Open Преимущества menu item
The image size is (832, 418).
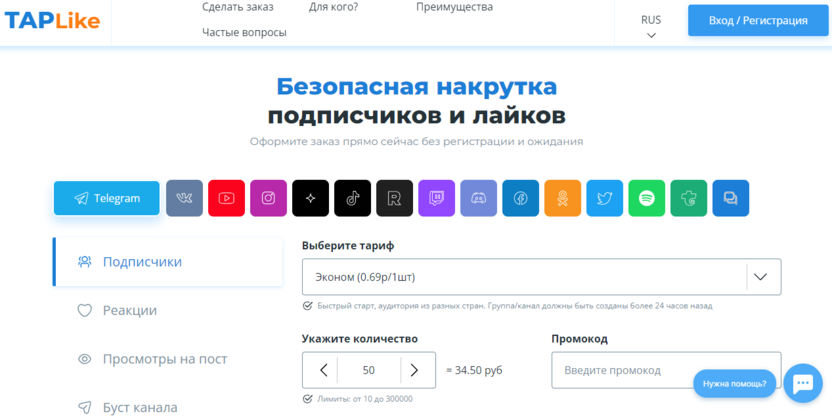coord(454,7)
